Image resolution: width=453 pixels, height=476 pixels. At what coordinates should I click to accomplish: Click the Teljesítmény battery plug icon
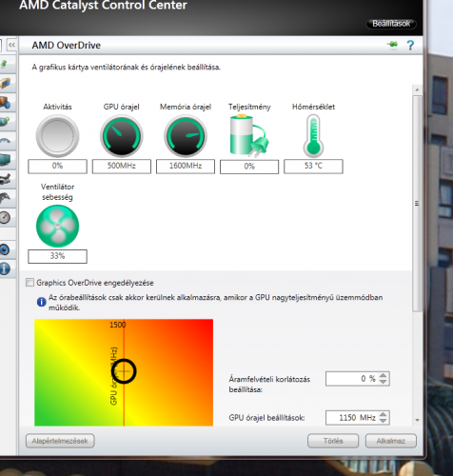pos(249,136)
